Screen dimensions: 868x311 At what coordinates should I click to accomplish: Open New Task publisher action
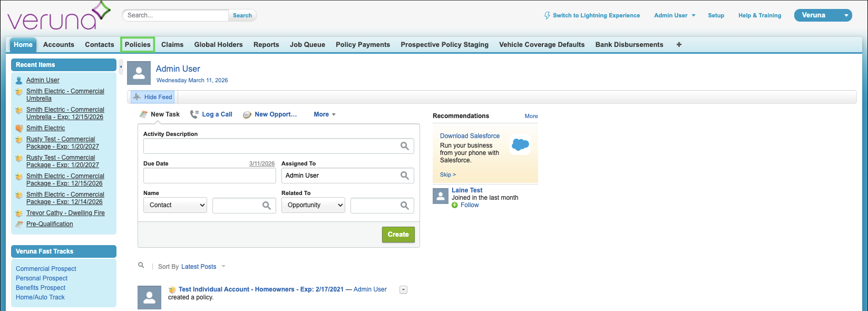click(160, 114)
